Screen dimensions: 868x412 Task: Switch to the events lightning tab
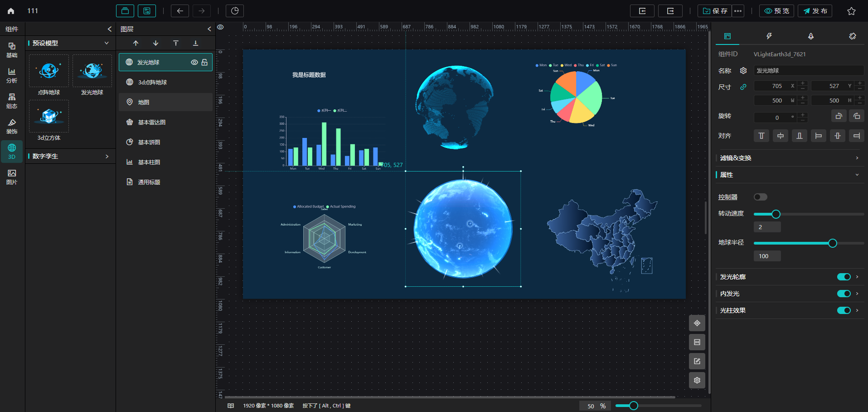click(769, 36)
